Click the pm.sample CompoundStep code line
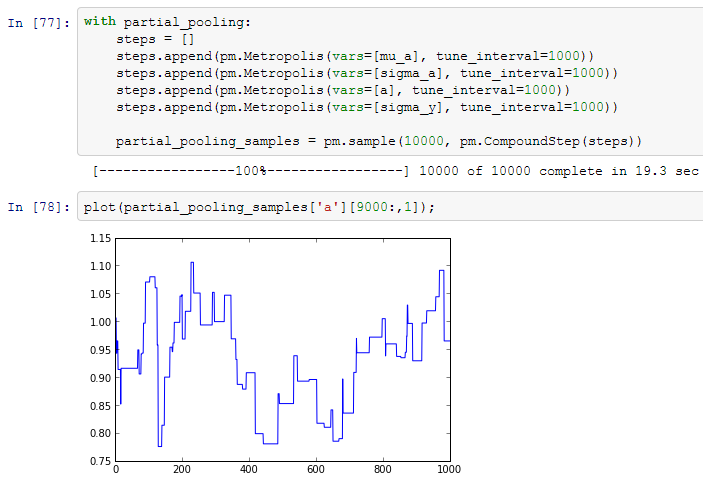Image resolution: width=703 pixels, height=481 pixels. pos(379,142)
